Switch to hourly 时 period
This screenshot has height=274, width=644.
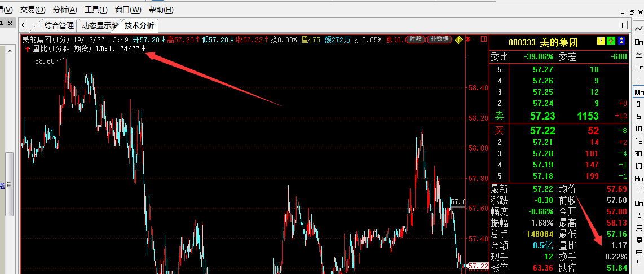coord(639,166)
